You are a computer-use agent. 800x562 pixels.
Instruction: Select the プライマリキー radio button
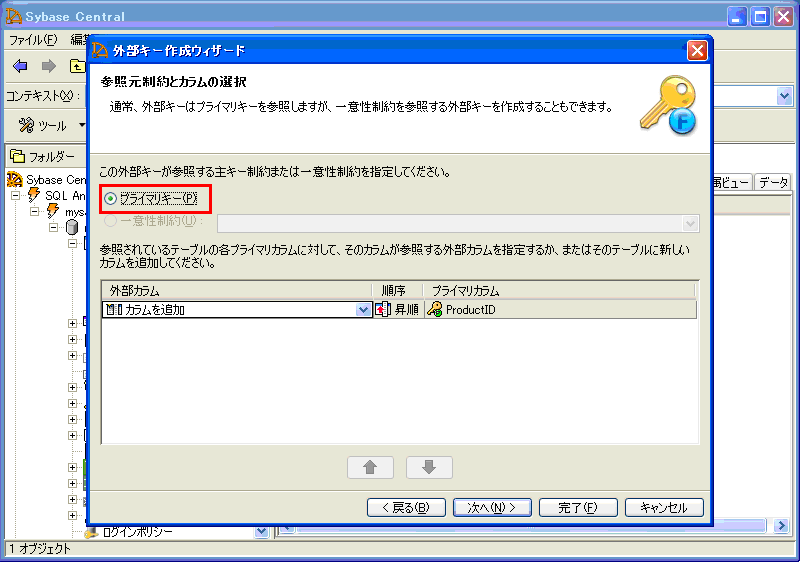(110, 199)
